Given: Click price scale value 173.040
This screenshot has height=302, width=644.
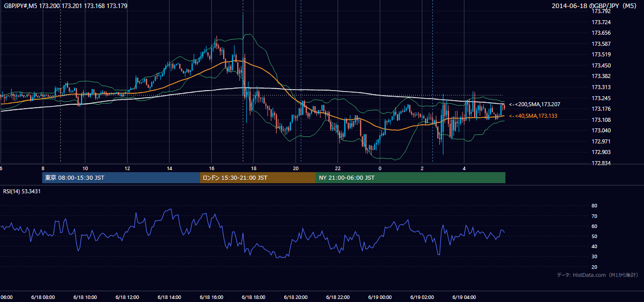Looking at the screenshot, I should tap(601, 130).
